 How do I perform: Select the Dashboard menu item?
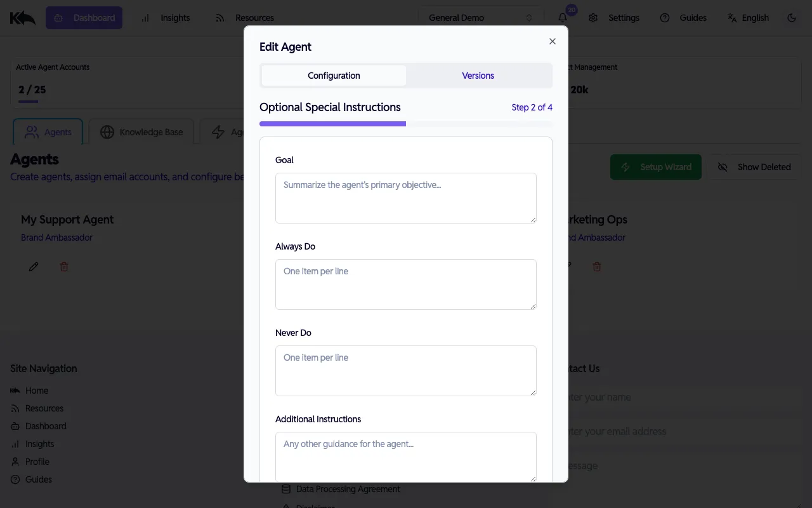point(84,17)
